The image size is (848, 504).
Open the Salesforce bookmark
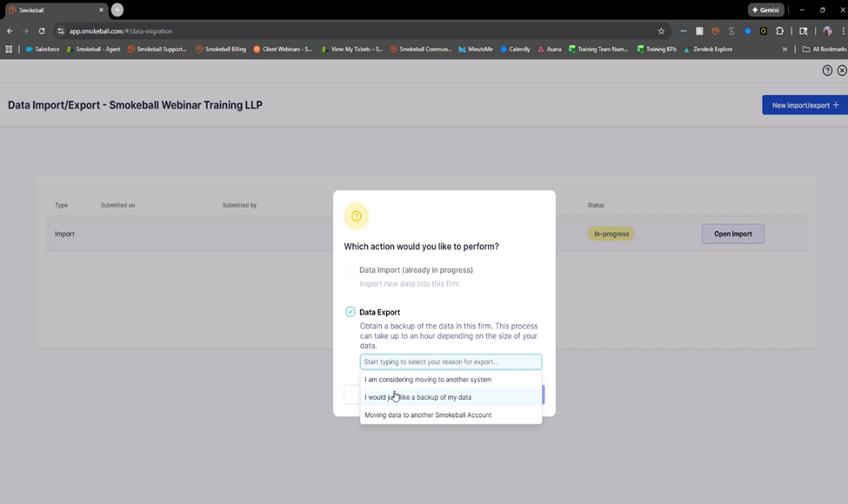(43, 50)
